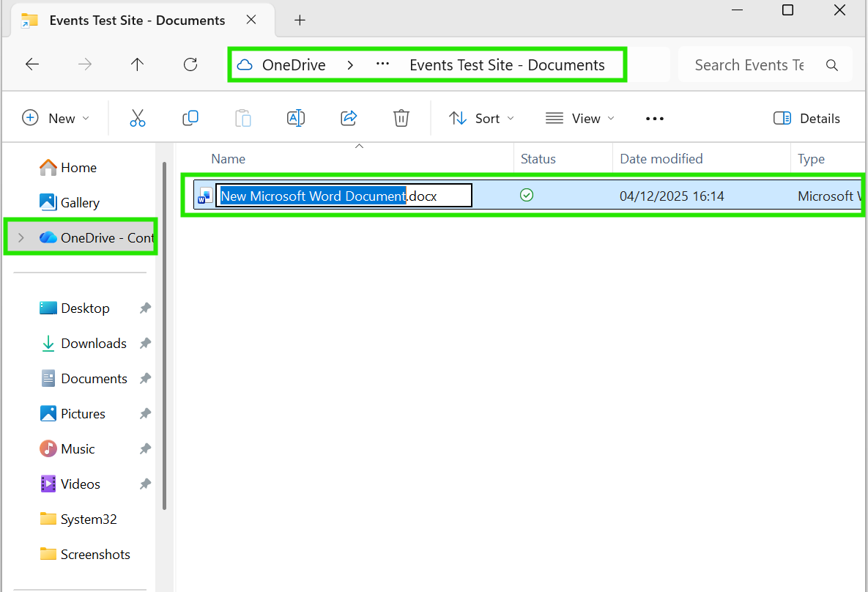Open the System32 folder in sidebar
Viewport: 868px width, 592px height.
[78, 519]
